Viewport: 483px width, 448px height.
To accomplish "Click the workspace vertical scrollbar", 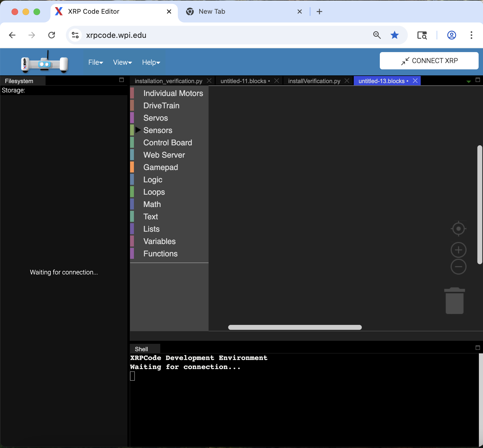I will (x=480, y=205).
